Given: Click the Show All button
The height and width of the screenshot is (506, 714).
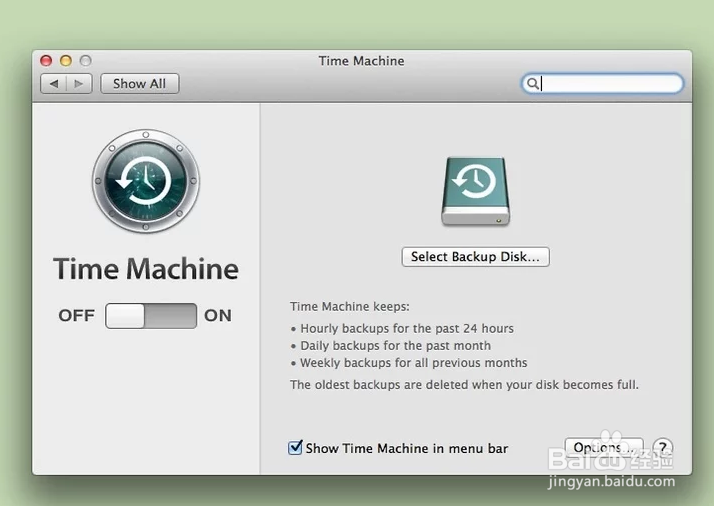Looking at the screenshot, I should (x=140, y=84).
